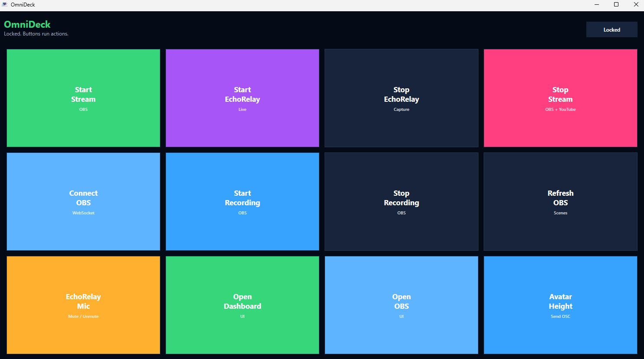644x359 pixels.
Task: Launch the Open OBS UI tile
Action: click(x=401, y=305)
